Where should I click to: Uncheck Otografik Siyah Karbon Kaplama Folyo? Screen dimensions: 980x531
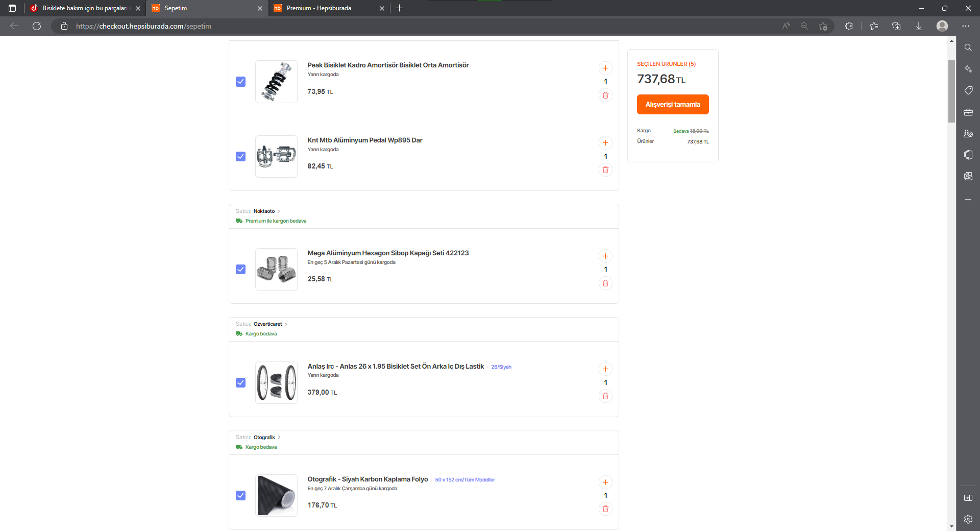coord(241,495)
